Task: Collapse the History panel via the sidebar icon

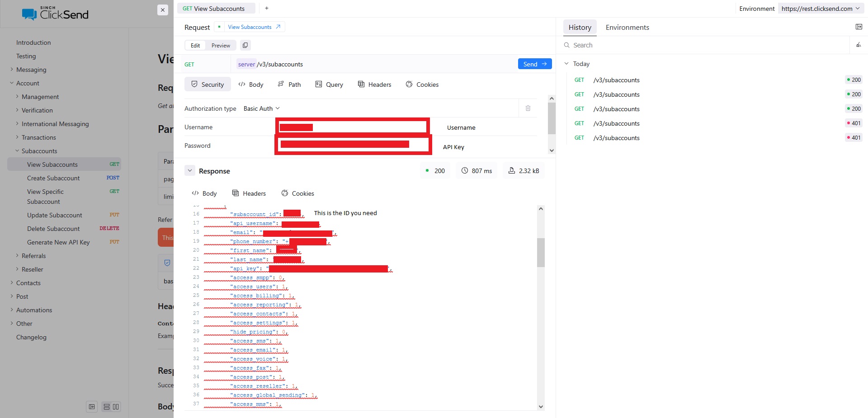Action: [x=859, y=27]
